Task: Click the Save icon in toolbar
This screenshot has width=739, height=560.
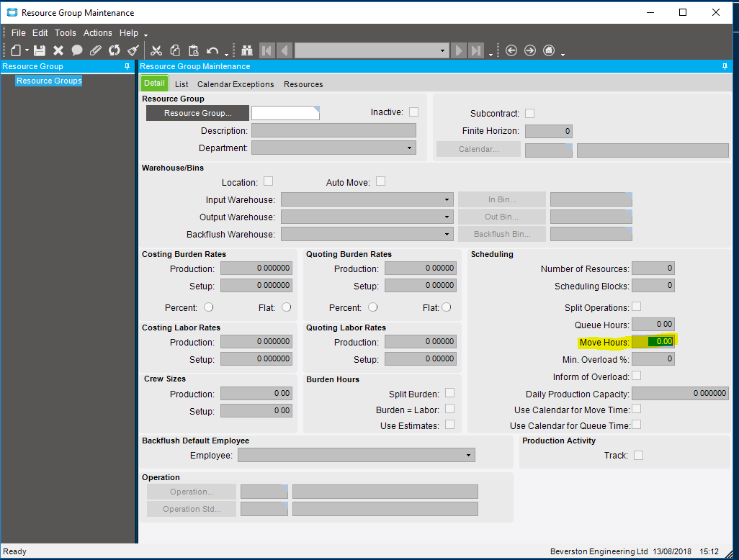Action: tap(40, 50)
